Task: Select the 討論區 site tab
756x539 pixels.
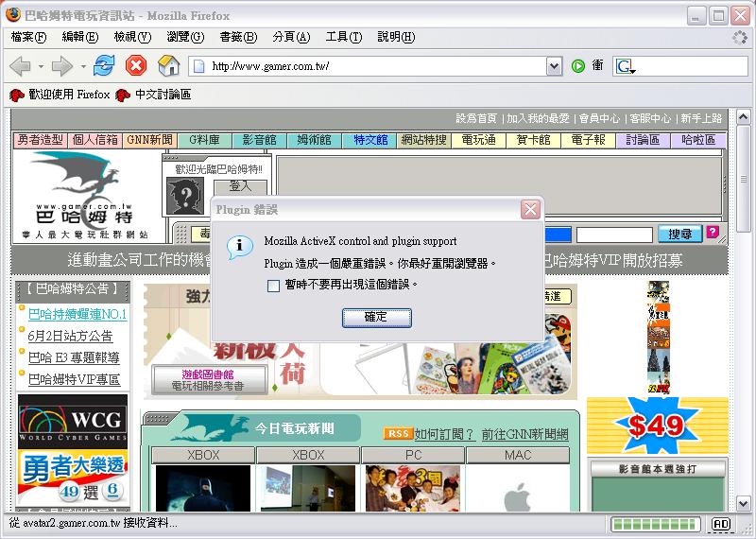Action: 644,140
